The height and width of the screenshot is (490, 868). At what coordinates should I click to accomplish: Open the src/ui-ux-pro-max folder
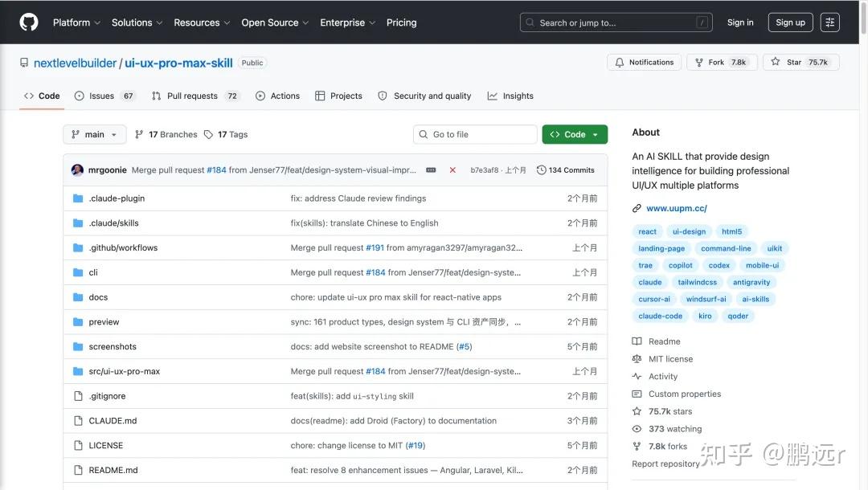124,371
